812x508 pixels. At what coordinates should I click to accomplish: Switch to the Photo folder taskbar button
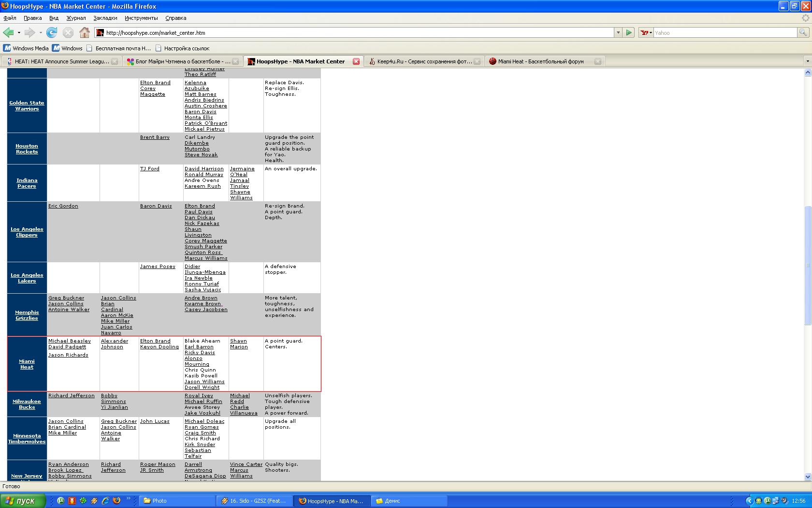(177, 501)
